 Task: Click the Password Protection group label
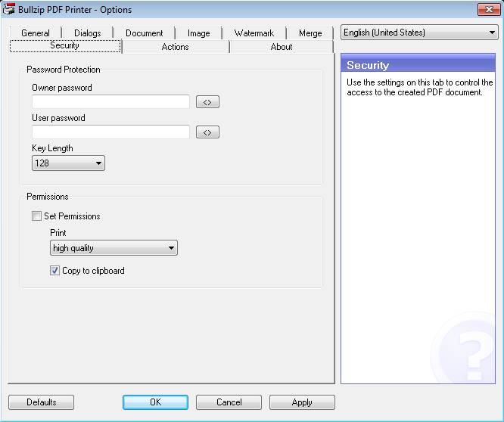64,70
